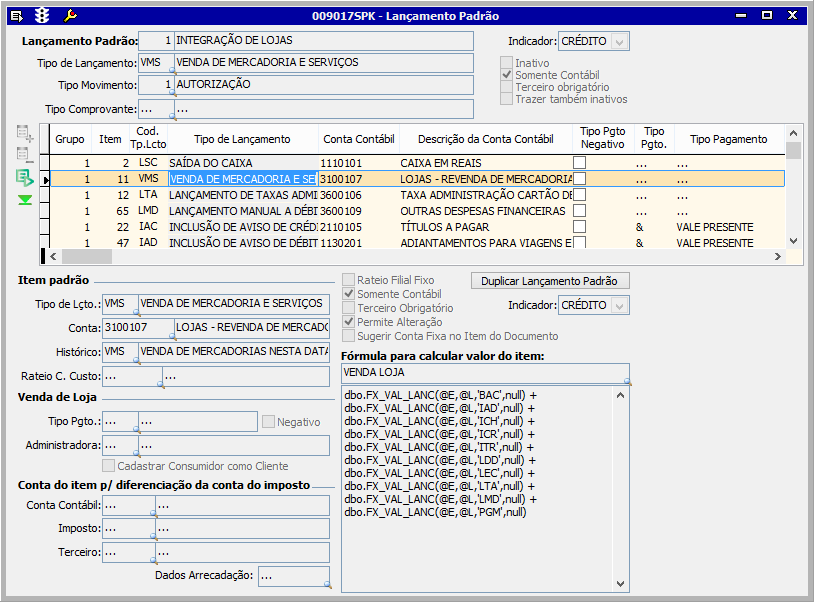The height and width of the screenshot is (602, 814).
Task: Click the Tipo de Lançamento column header
Action: tap(242, 139)
